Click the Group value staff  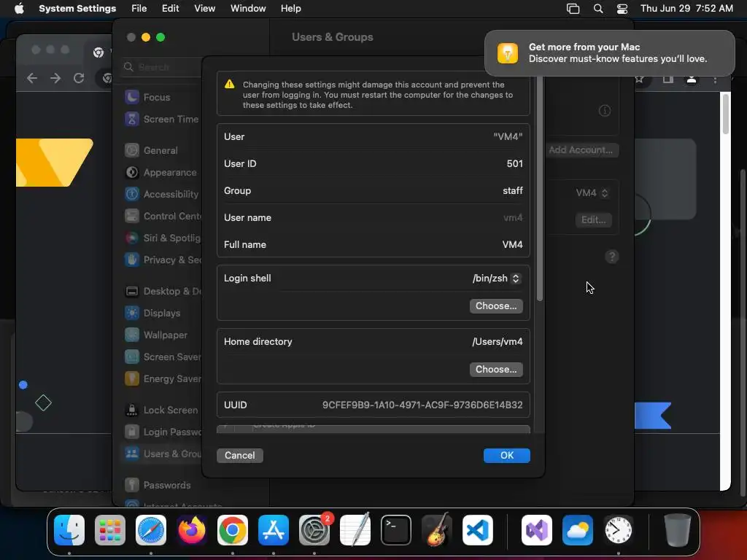[513, 191]
